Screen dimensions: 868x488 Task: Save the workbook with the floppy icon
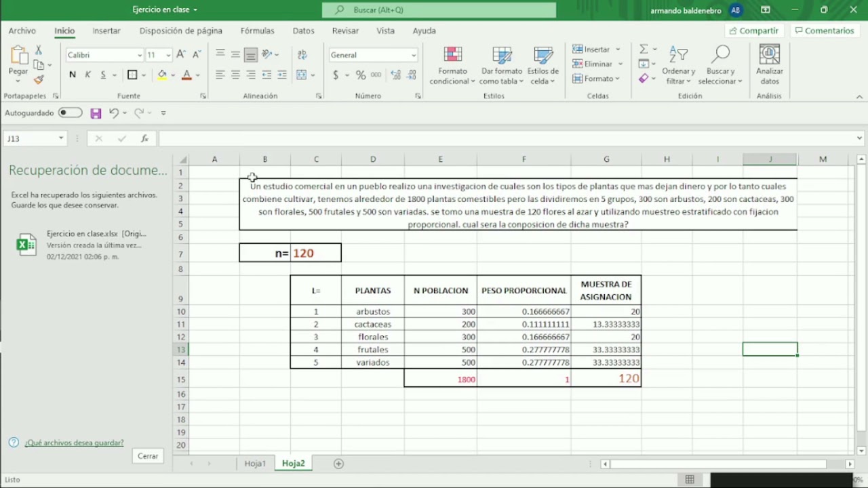(x=96, y=113)
